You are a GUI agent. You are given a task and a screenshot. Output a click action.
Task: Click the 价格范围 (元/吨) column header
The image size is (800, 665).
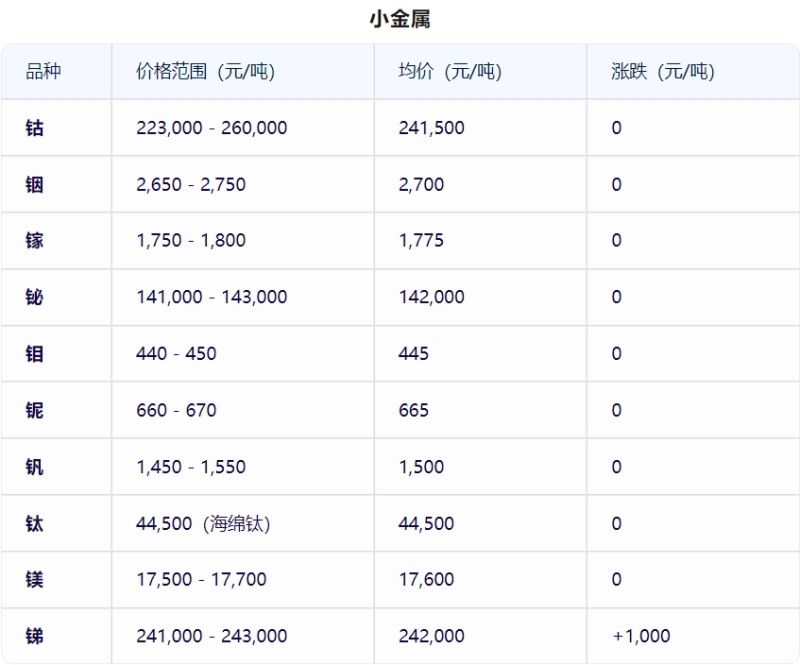point(205,72)
